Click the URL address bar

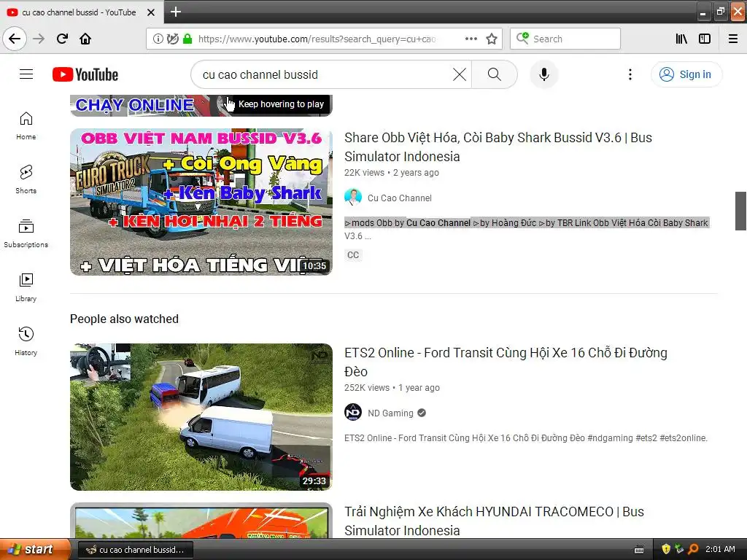pos(317,39)
